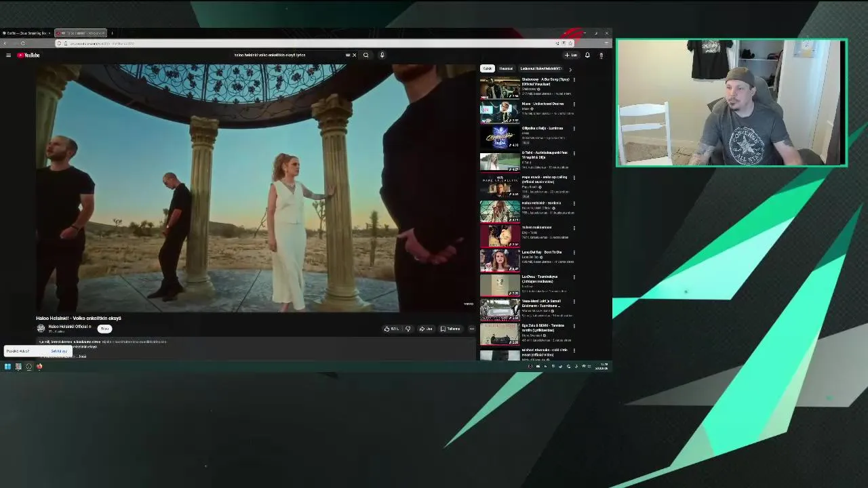
Task: Open the Haloo Helsinki! Official channel name
Action: (x=69, y=327)
